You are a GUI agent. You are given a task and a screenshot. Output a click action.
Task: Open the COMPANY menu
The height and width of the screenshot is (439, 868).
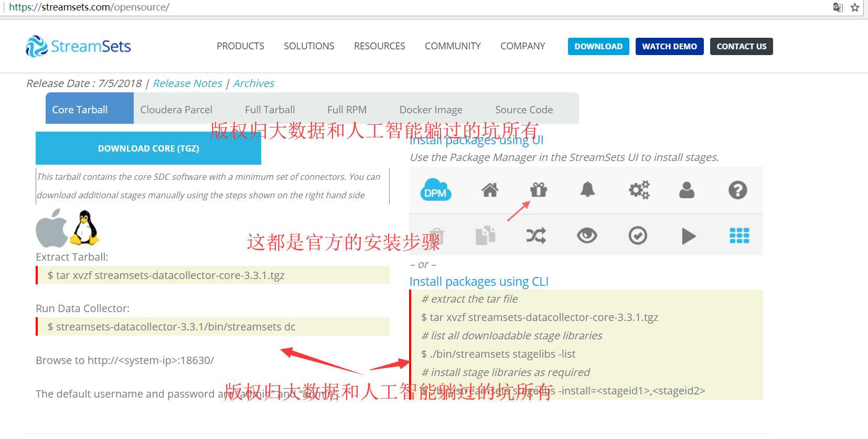(523, 46)
